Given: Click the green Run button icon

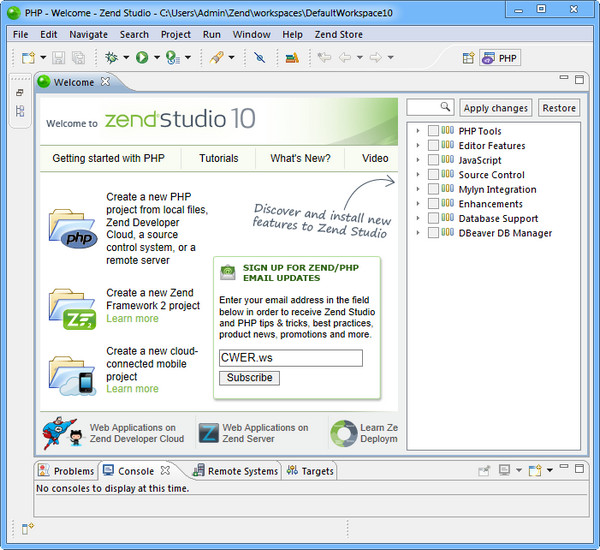Looking at the screenshot, I should pos(142,58).
